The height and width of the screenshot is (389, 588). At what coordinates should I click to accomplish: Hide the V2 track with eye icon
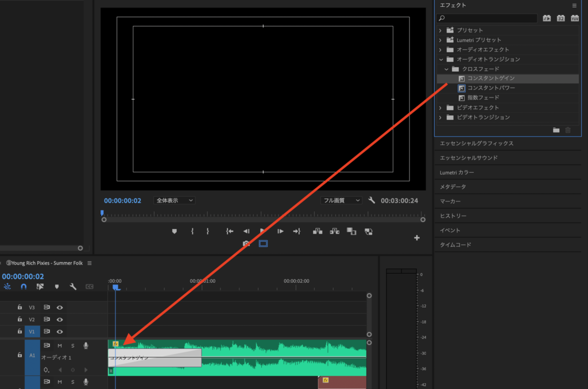point(59,320)
